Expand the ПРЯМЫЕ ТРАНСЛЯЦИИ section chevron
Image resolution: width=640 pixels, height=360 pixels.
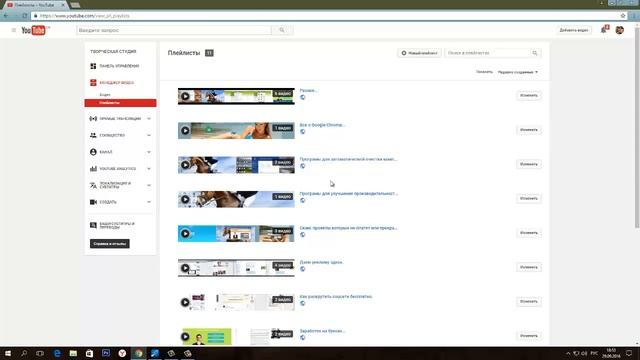[149, 119]
